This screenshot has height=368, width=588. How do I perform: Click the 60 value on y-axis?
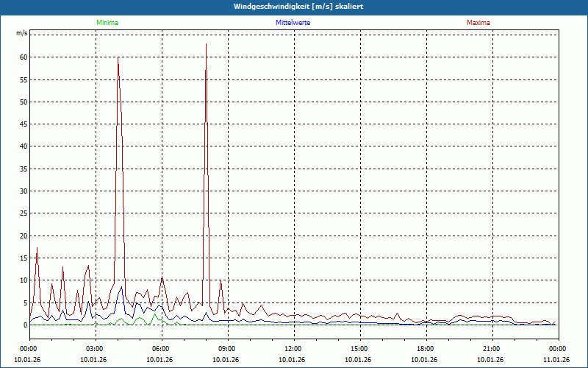click(x=24, y=57)
